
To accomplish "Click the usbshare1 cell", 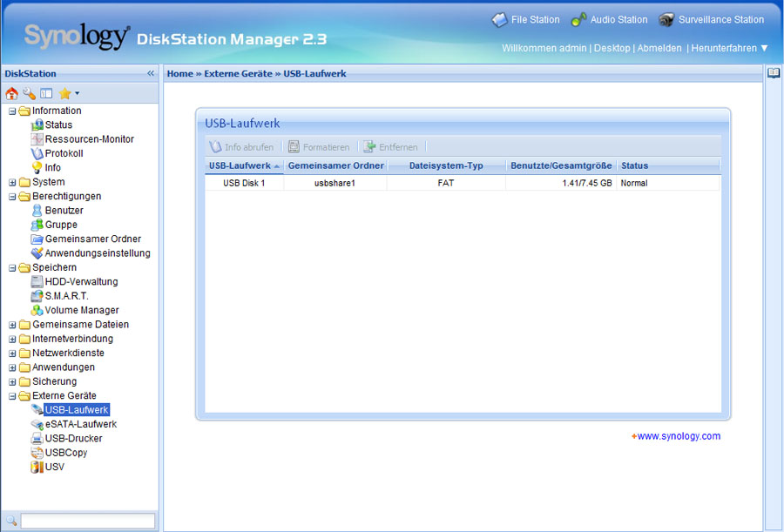I will 335,183.
